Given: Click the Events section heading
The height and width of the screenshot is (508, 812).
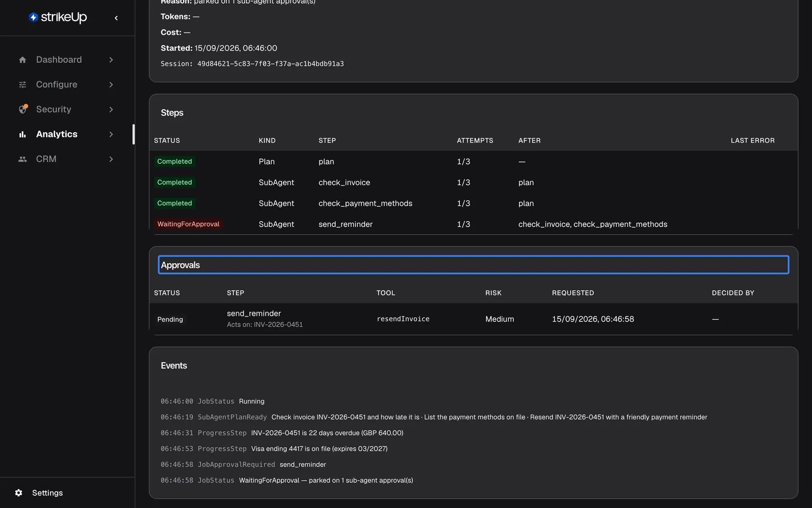Looking at the screenshot, I should [x=174, y=366].
